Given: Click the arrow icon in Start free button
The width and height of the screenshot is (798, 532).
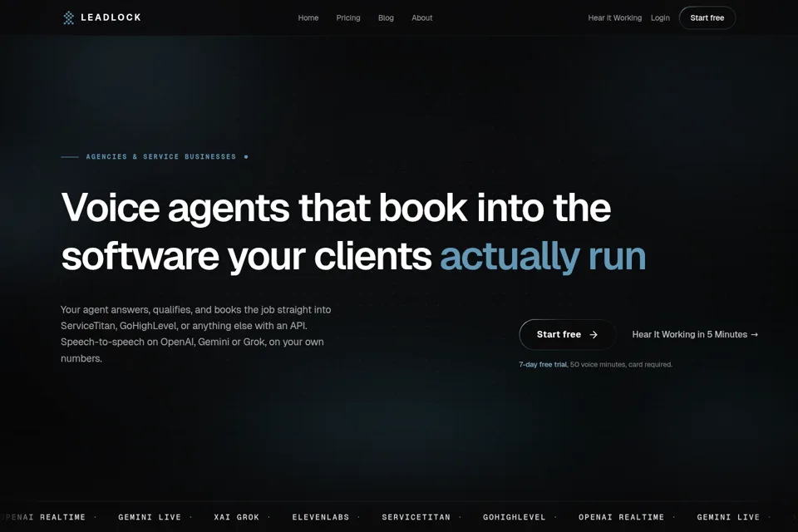Looking at the screenshot, I should 594,334.
